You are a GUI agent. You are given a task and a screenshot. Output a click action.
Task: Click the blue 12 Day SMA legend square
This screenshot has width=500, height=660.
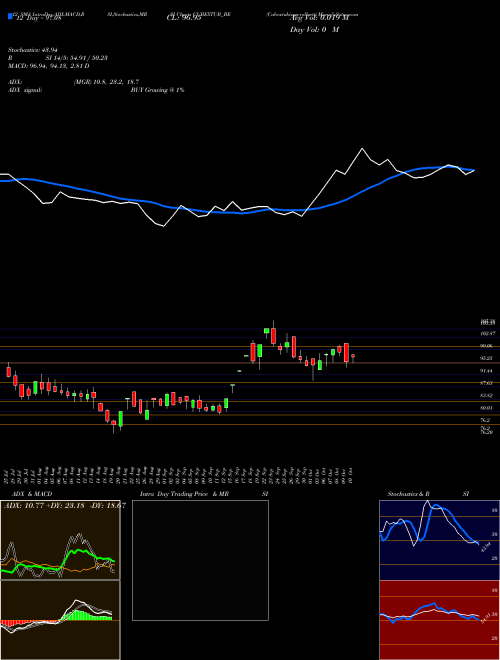[x=10, y=16]
